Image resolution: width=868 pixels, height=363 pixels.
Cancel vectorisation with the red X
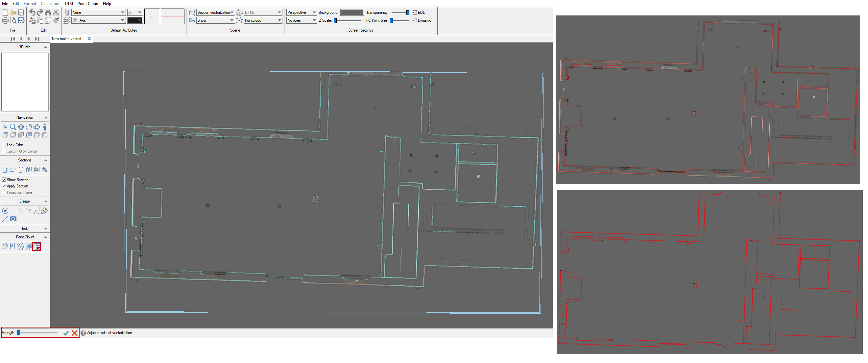(74, 333)
